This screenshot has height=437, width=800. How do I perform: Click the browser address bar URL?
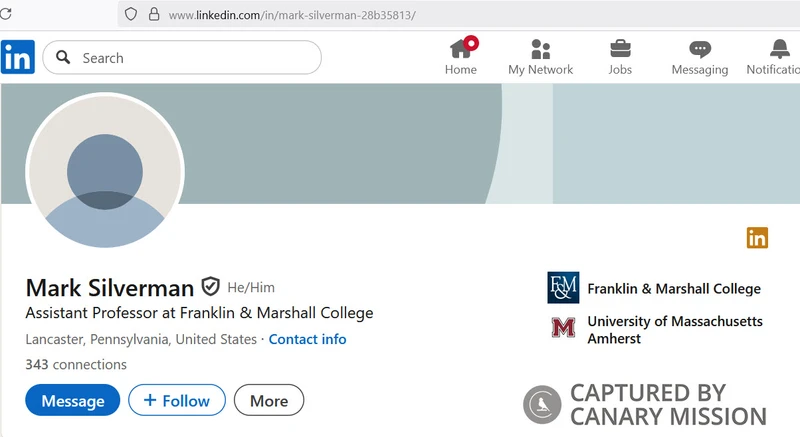click(292, 15)
